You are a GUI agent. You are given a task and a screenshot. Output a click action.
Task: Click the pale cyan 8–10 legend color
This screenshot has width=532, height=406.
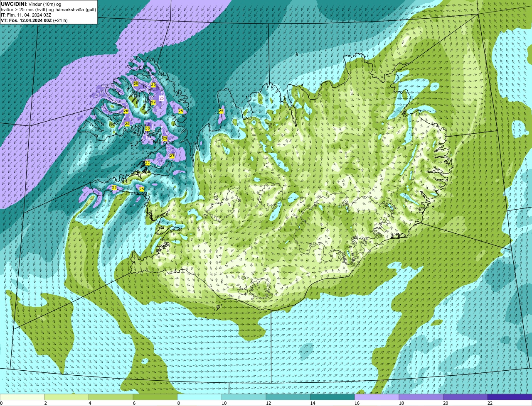(199, 397)
